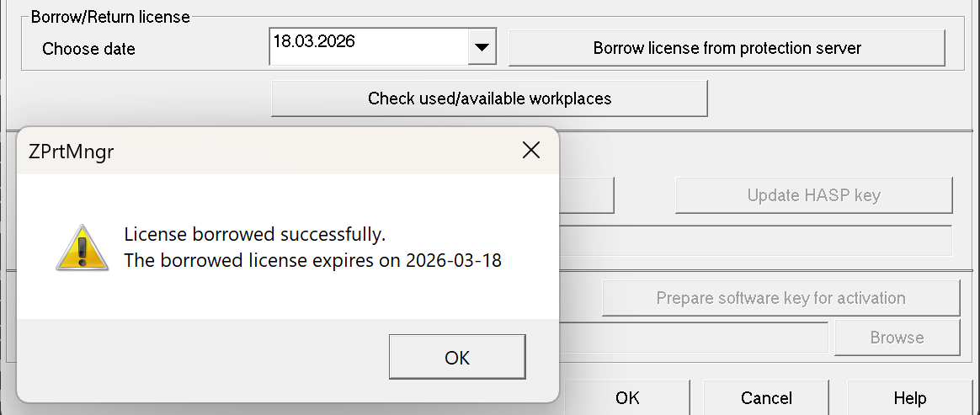Click the 18.03.2026 date field

[369, 46]
